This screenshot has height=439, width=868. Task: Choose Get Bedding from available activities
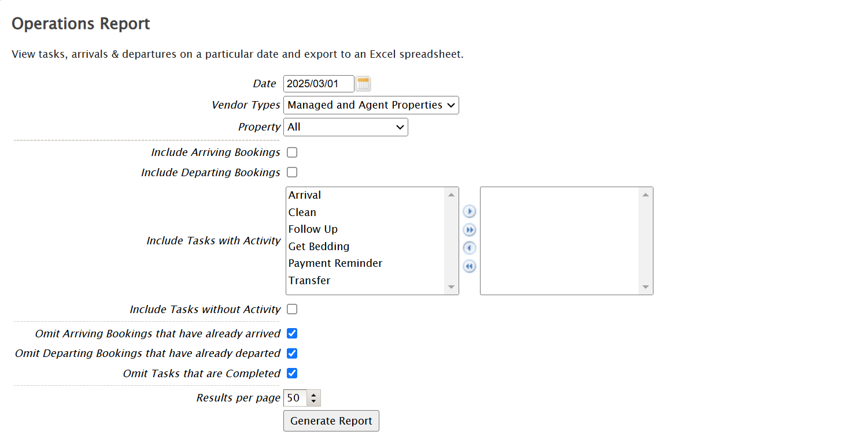319,247
